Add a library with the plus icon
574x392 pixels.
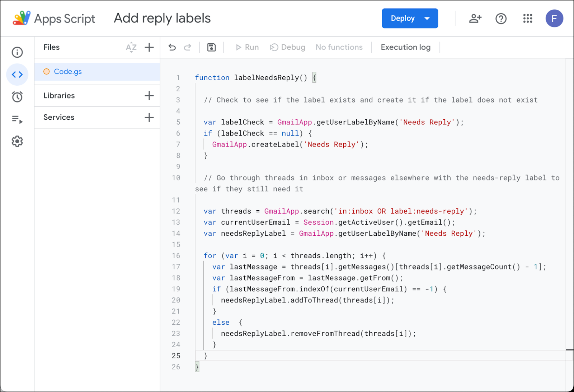point(149,96)
